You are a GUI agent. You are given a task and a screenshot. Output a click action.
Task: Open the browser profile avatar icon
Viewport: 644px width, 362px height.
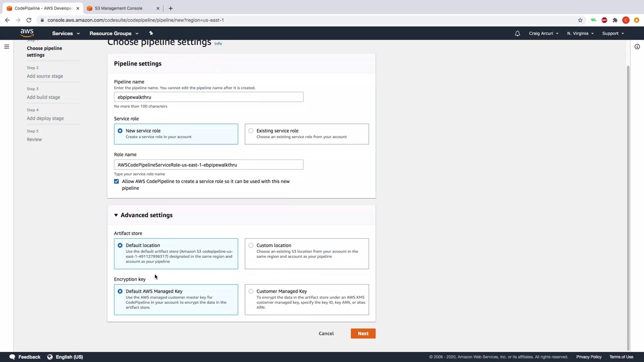(x=626, y=20)
